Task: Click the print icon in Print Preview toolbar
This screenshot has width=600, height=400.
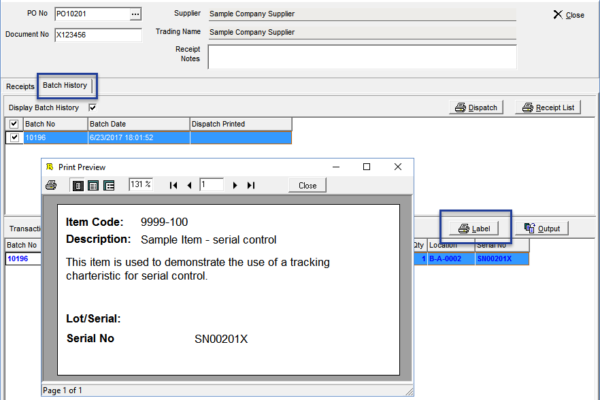Action: pos(51,186)
